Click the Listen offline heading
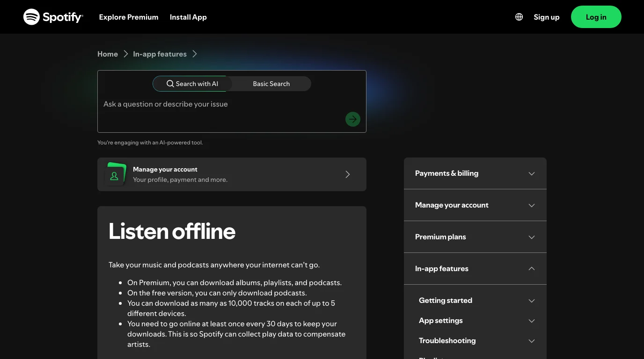 coord(172,231)
